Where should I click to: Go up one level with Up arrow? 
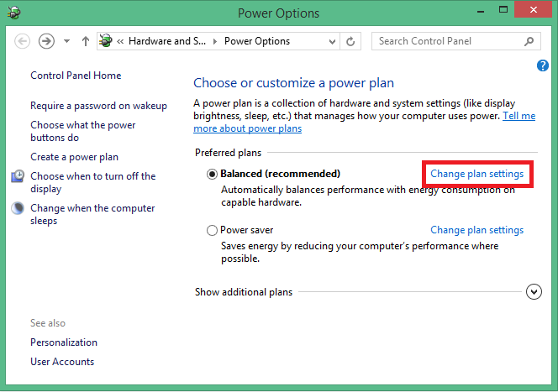tap(86, 41)
